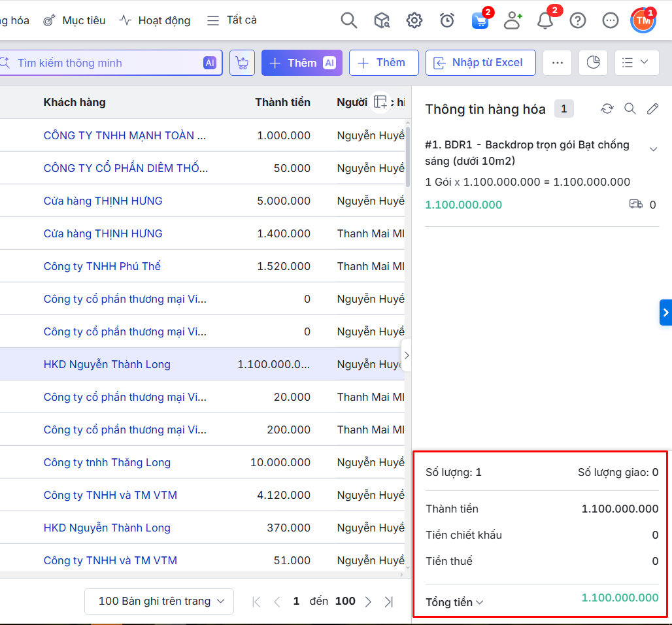Click the add user icon
Screen dimensions: 672x625
click(512, 20)
